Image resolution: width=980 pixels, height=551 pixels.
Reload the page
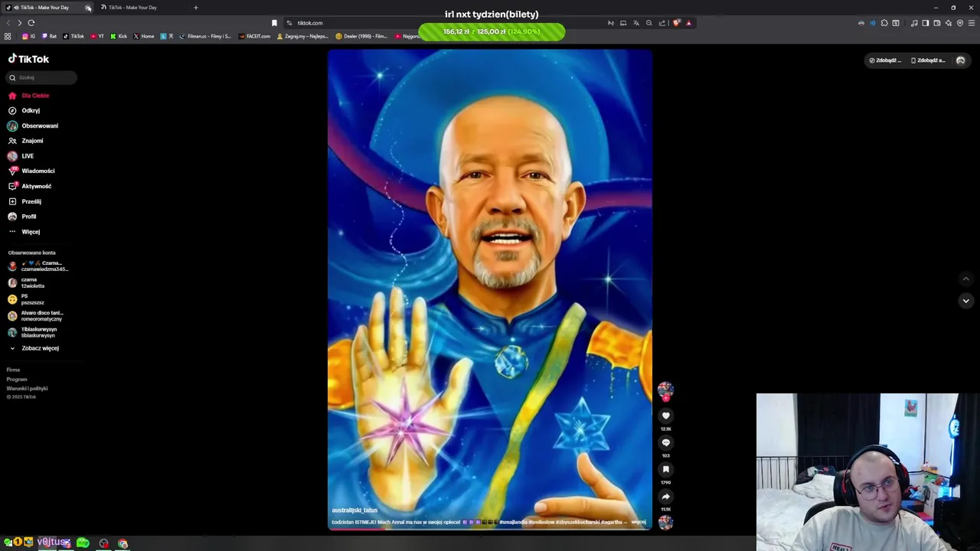coord(31,23)
